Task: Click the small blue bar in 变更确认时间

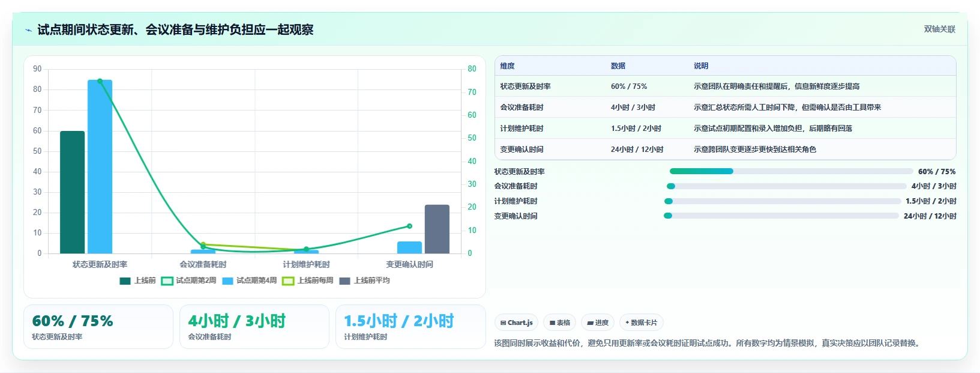Action: [x=409, y=247]
